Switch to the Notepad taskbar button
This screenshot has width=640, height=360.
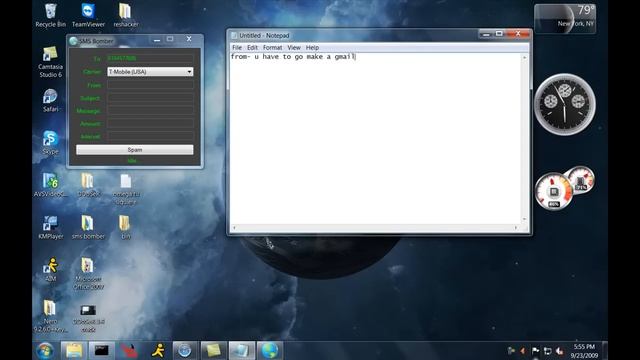point(241,351)
